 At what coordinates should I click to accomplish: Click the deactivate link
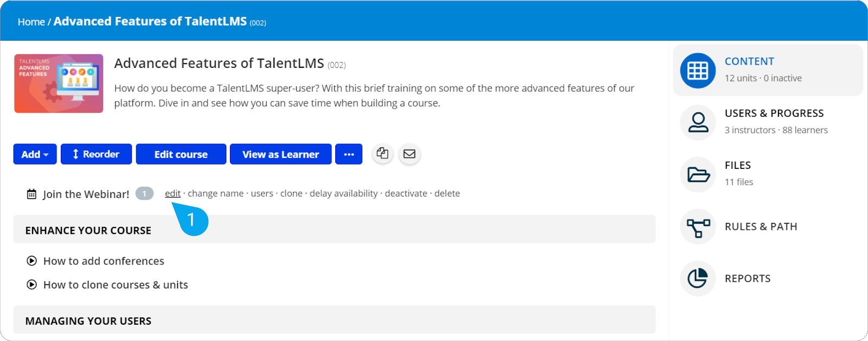(x=406, y=193)
